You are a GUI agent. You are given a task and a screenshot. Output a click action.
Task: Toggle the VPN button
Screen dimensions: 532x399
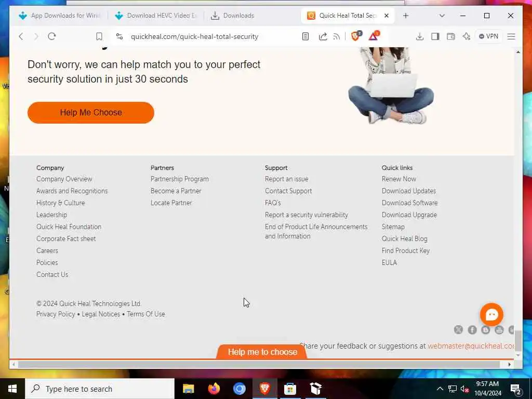click(488, 36)
